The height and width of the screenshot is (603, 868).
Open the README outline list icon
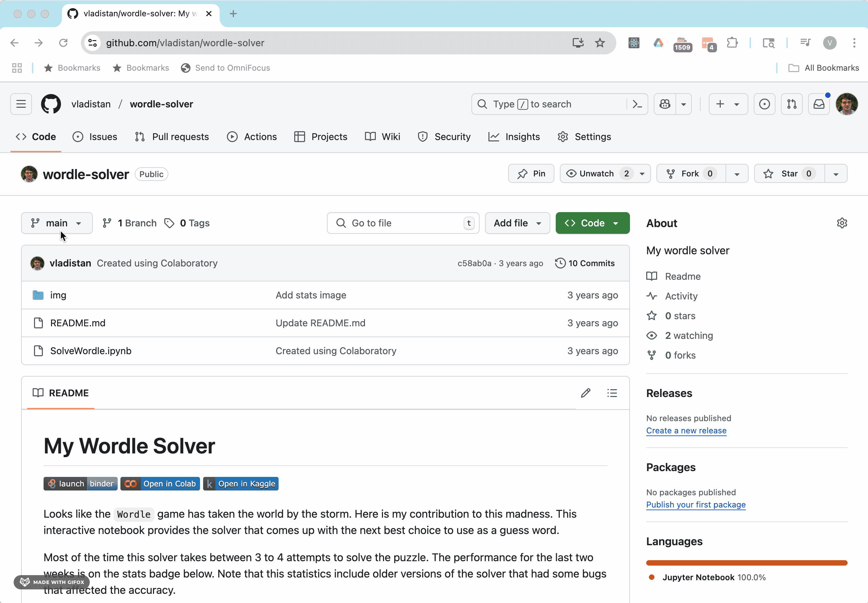pyautogui.click(x=612, y=393)
